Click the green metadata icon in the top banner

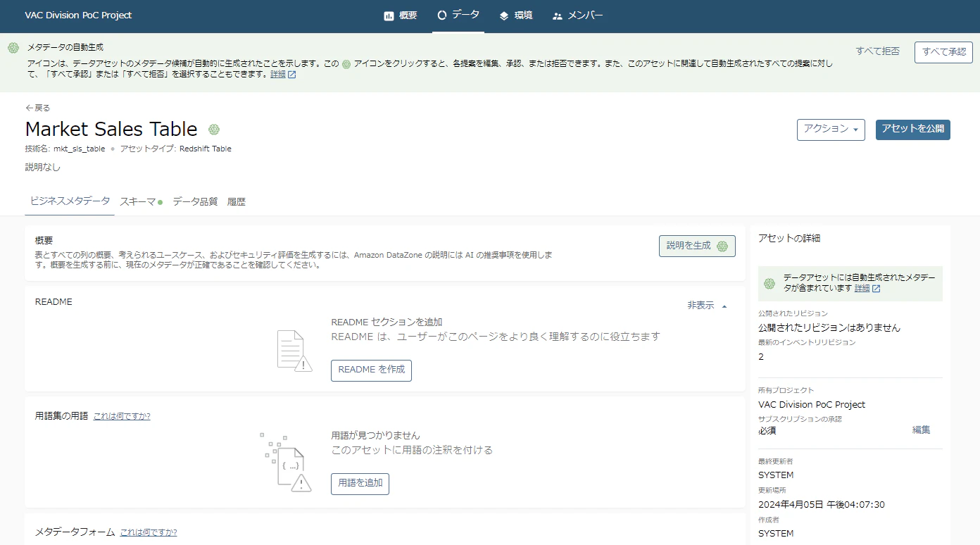click(x=13, y=48)
